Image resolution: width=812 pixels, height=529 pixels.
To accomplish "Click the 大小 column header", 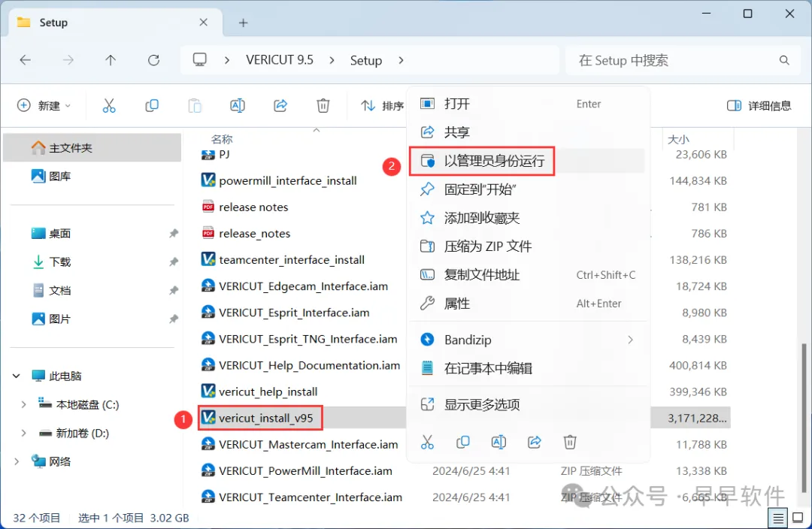I will point(678,139).
